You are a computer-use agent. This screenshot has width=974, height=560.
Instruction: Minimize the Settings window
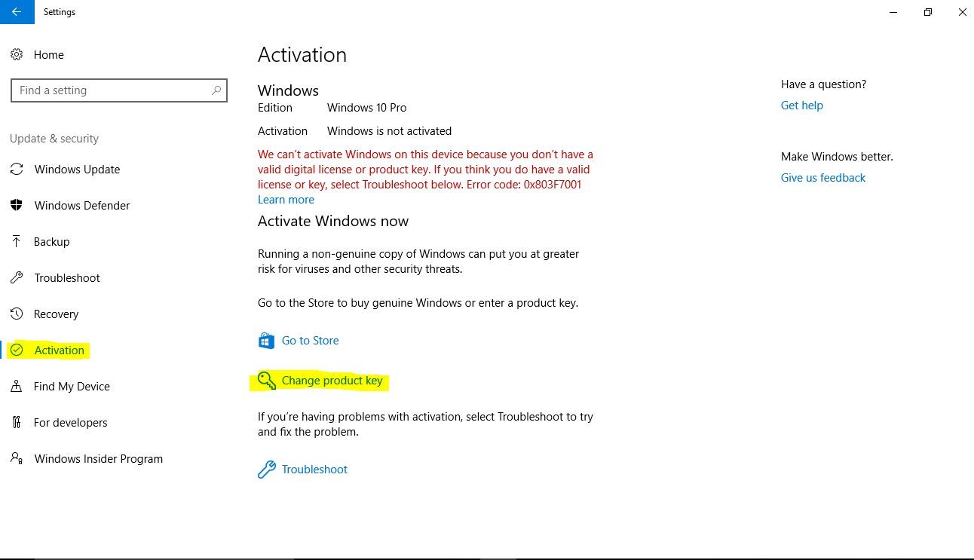click(893, 12)
